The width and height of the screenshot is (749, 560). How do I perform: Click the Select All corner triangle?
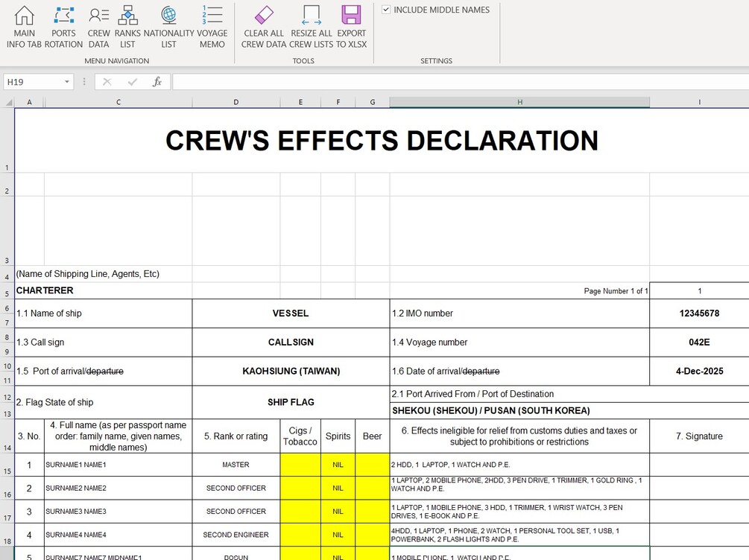(8, 102)
